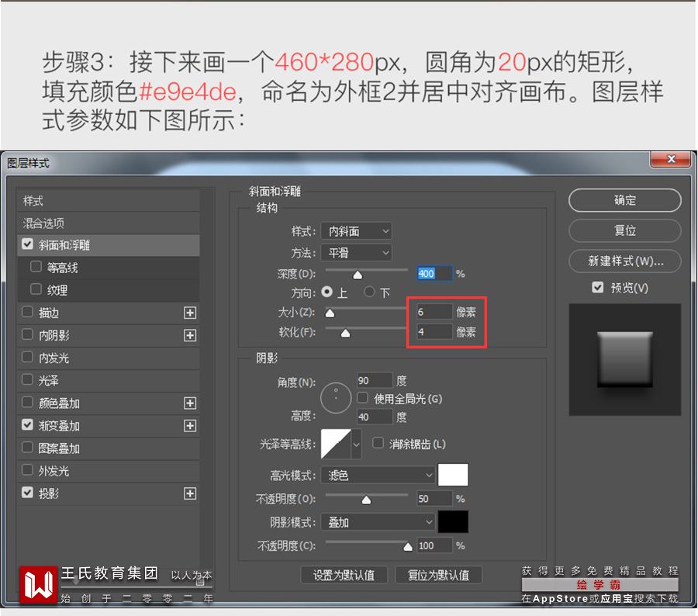Select 投影 row in effects list
The image size is (698, 616).
[x=108, y=493]
